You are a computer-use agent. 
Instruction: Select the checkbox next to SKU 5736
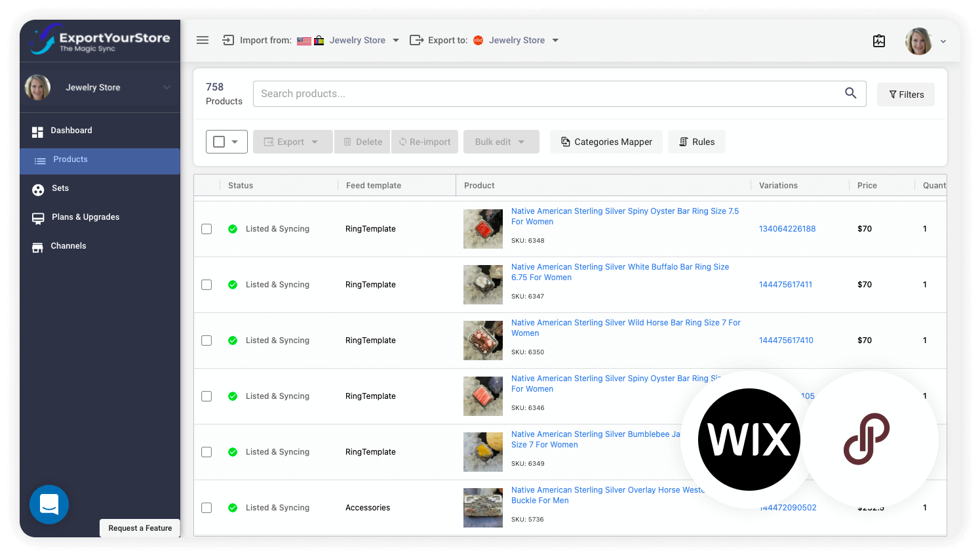tap(206, 507)
